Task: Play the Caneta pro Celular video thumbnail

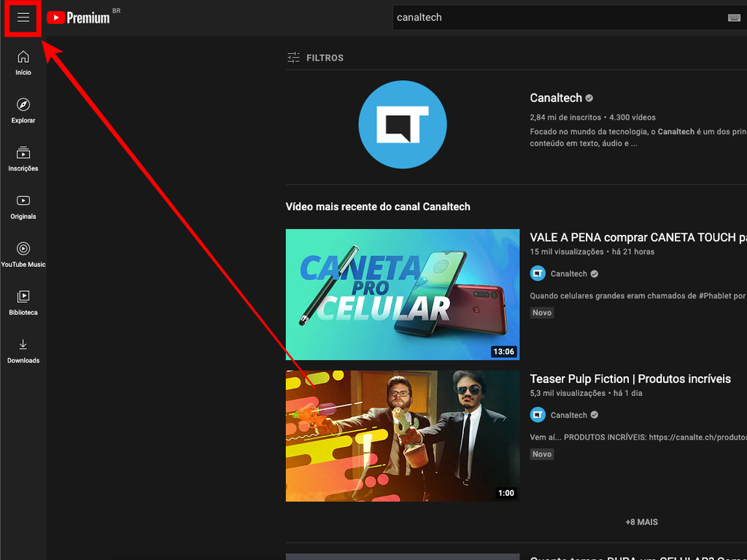Action: point(403,295)
